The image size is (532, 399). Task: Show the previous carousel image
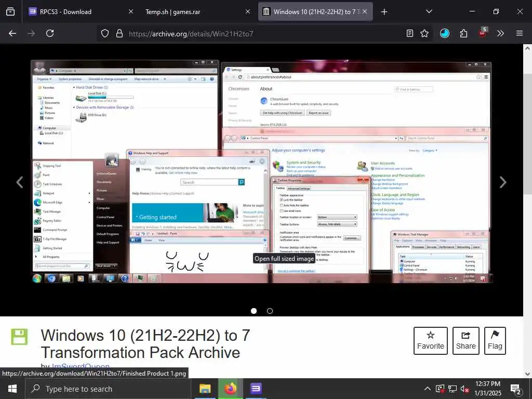coord(20,182)
